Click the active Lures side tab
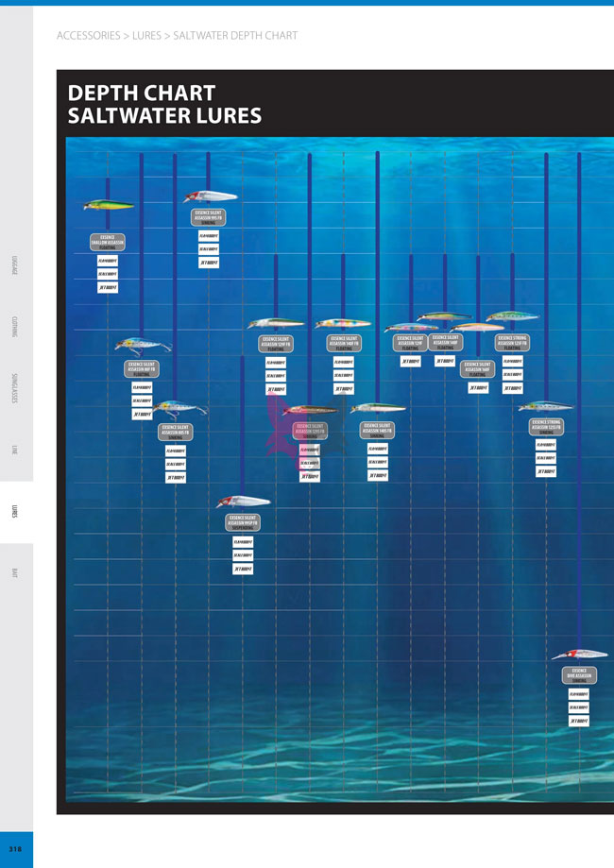 coord(16,513)
